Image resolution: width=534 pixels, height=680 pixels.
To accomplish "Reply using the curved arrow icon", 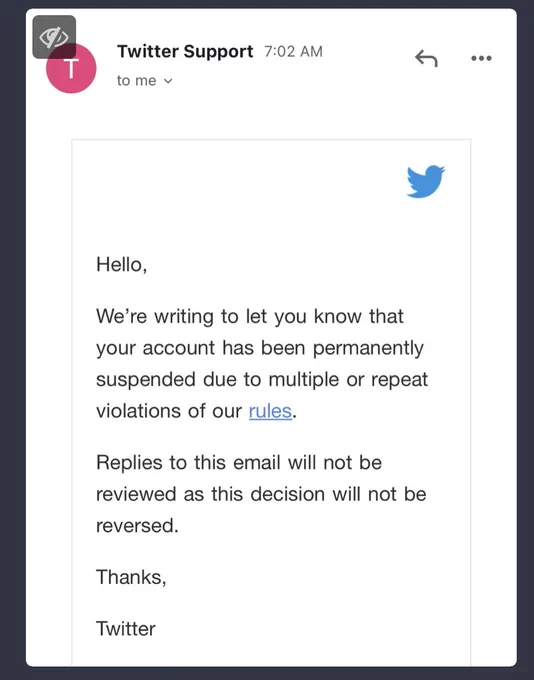I will click(x=426, y=58).
